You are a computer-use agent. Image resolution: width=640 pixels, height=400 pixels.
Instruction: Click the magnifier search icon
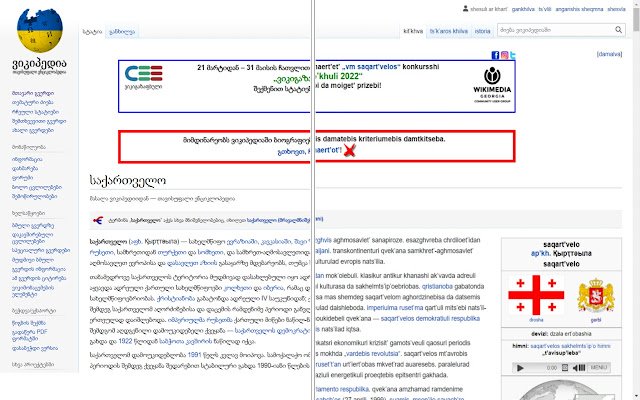[618, 30]
